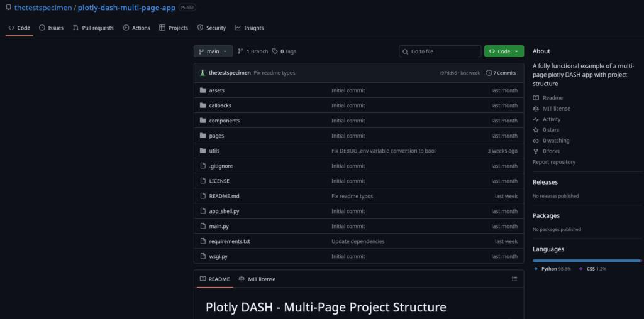Screen dimensions: 644x319
Task: Open the utils folder
Action: tap(214, 151)
